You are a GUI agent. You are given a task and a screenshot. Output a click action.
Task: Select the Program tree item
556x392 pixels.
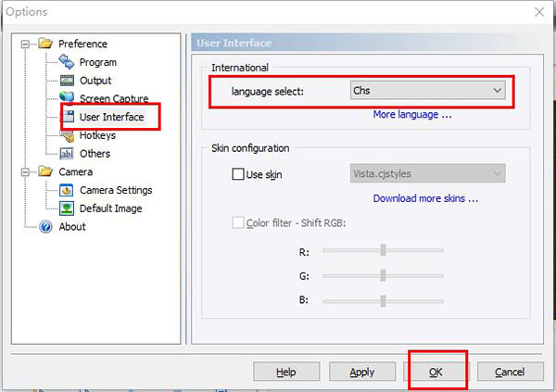click(98, 62)
